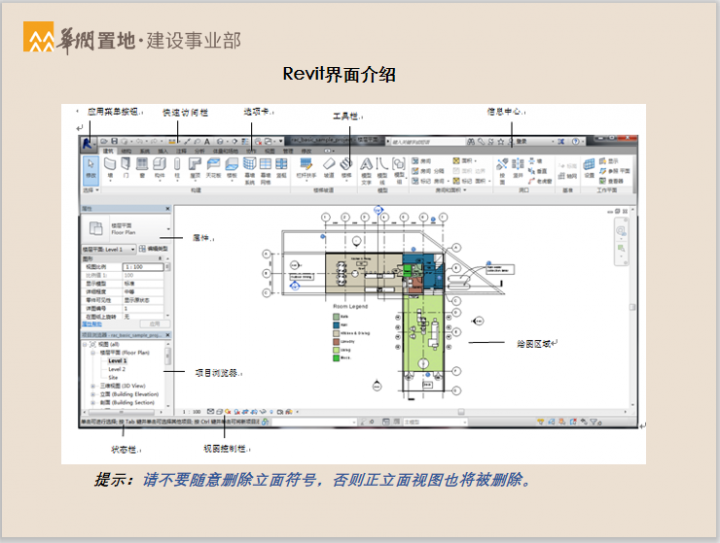Open the Revit application menu button

pos(87,144)
